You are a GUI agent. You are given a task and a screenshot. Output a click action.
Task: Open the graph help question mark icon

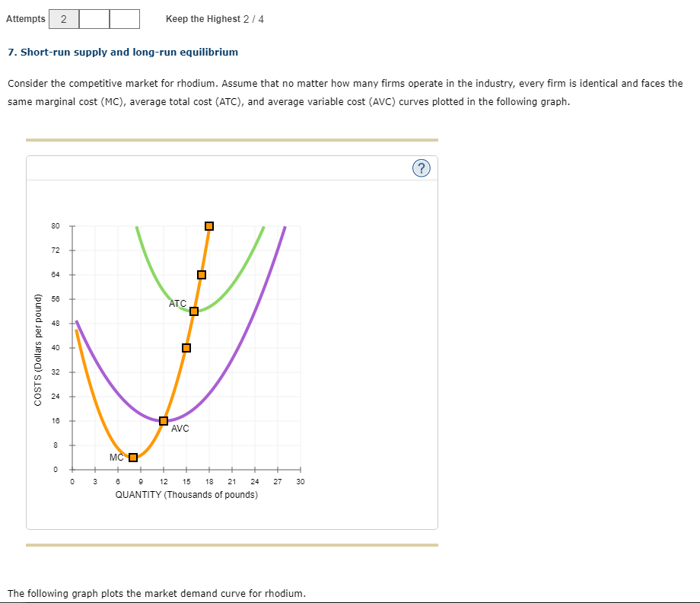coord(422,168)
